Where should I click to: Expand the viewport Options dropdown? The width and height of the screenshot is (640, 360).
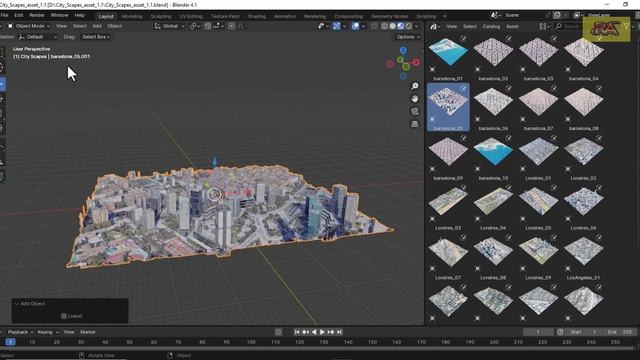[408, 37]
